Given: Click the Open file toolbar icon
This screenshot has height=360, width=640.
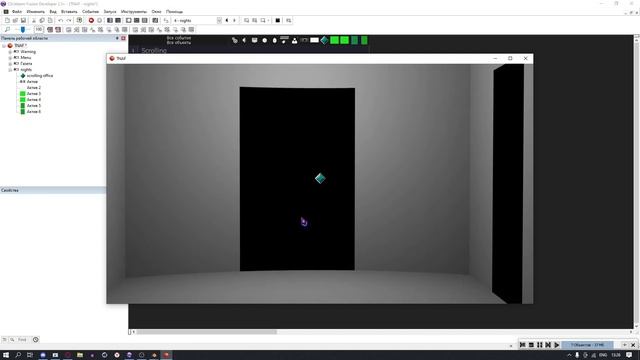Looking at the screenshot, I should 15,20.
